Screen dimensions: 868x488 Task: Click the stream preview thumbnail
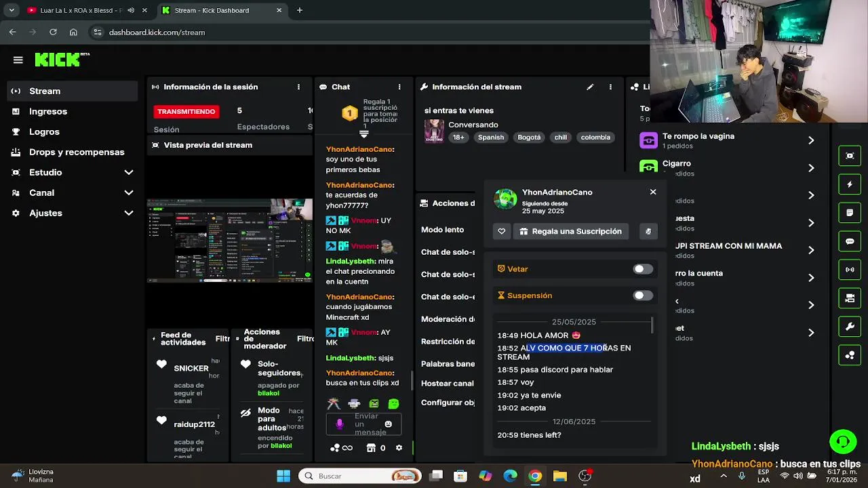pyautogui.click(x=230, y=239)
